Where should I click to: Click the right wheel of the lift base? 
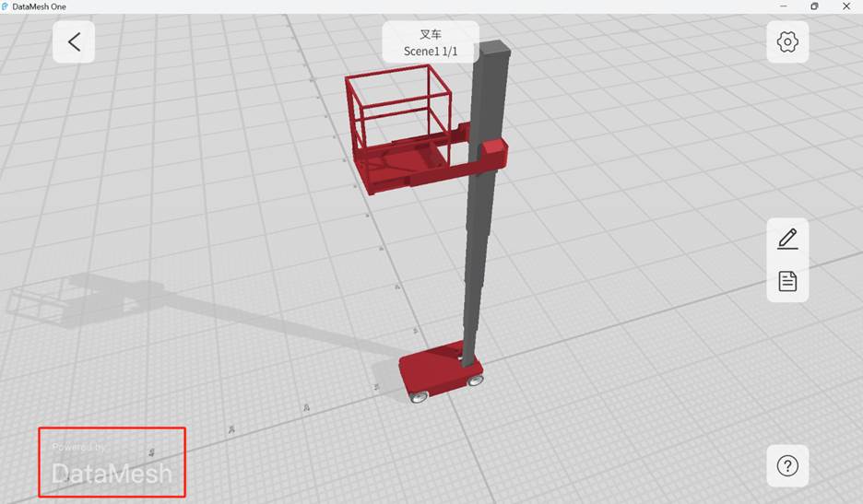pyautogui.click(x=475, y=379)
